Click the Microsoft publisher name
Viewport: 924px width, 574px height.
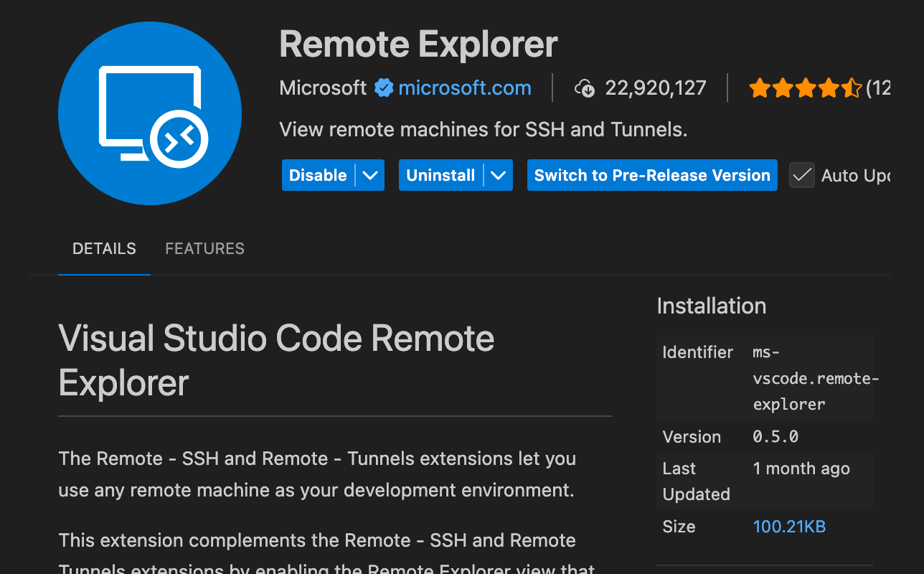323,88
